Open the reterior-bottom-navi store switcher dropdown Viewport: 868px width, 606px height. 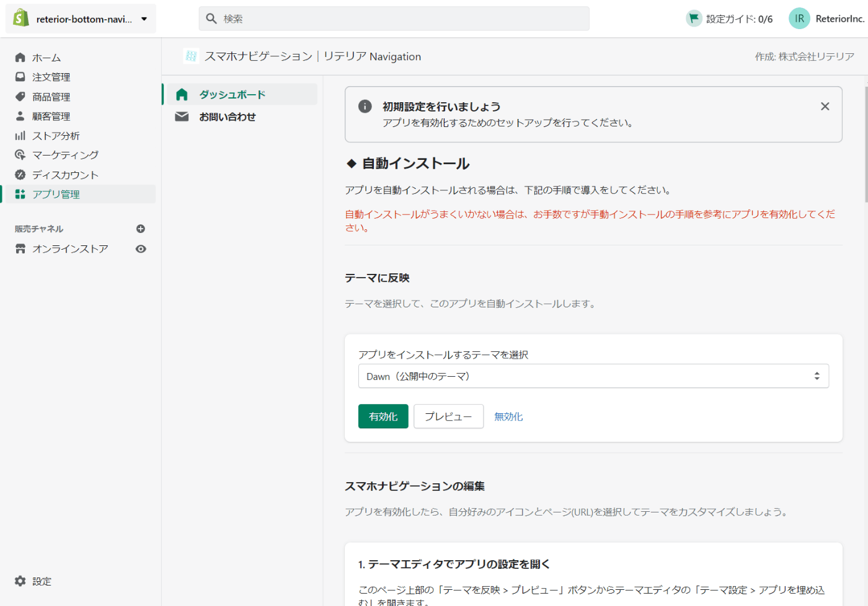81,19
